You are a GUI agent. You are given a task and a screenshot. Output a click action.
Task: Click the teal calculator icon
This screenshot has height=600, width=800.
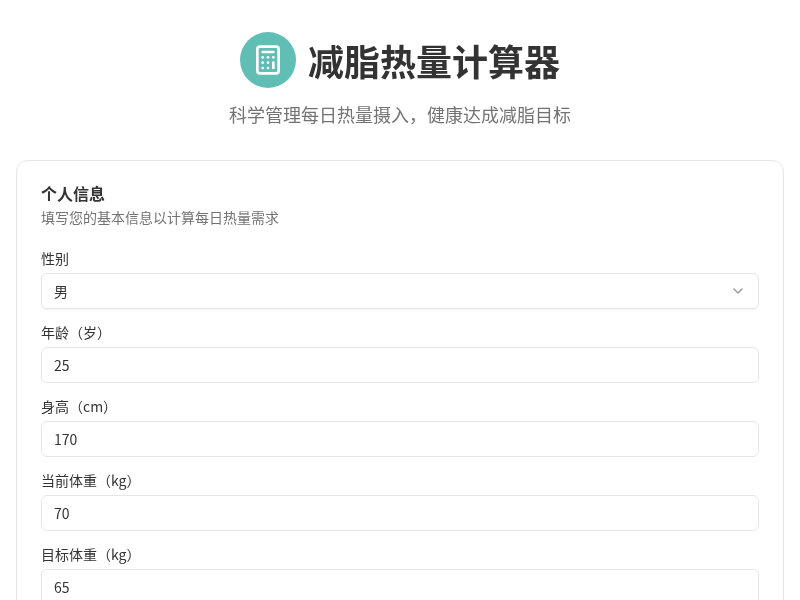click(268, 60)
